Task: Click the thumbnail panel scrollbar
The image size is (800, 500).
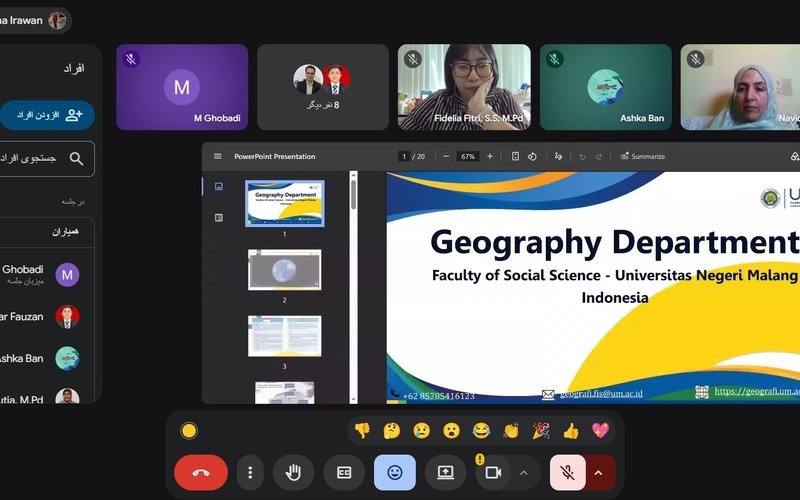Action: click(353, 194)
